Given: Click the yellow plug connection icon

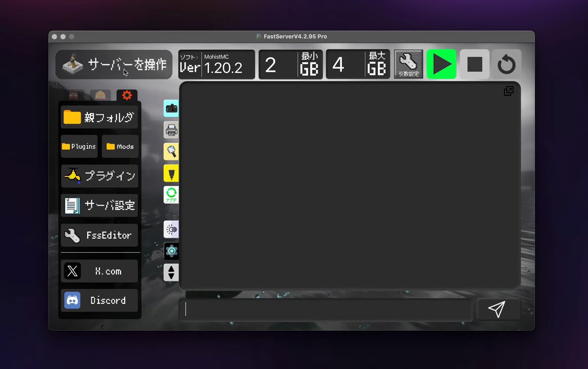Looking at the screenshot, I should [x=171, y=173].
